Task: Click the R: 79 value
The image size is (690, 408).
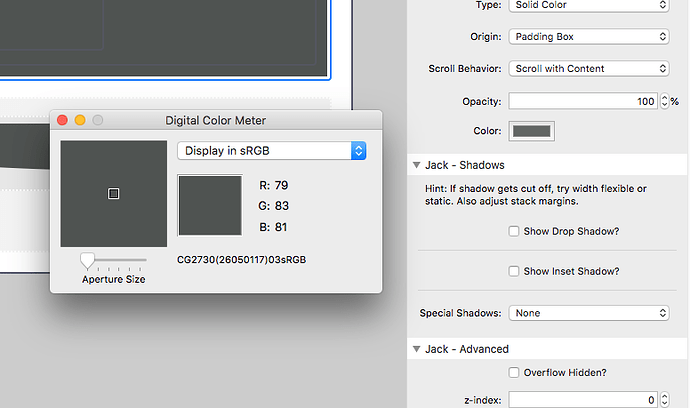Action: [x=274, y=185]
